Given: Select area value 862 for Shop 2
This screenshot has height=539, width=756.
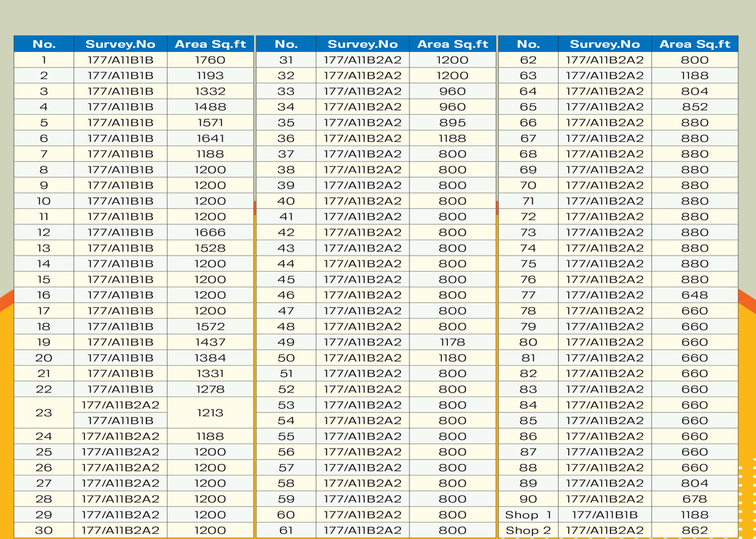Looking at the screenshot, I should click(694, 531).
